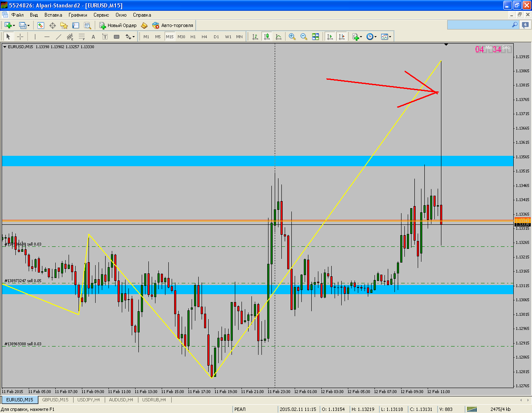The image size is (532, 413).
Task: Select the '#138969388 sell 0.03' order label
Action: (23, 344)
